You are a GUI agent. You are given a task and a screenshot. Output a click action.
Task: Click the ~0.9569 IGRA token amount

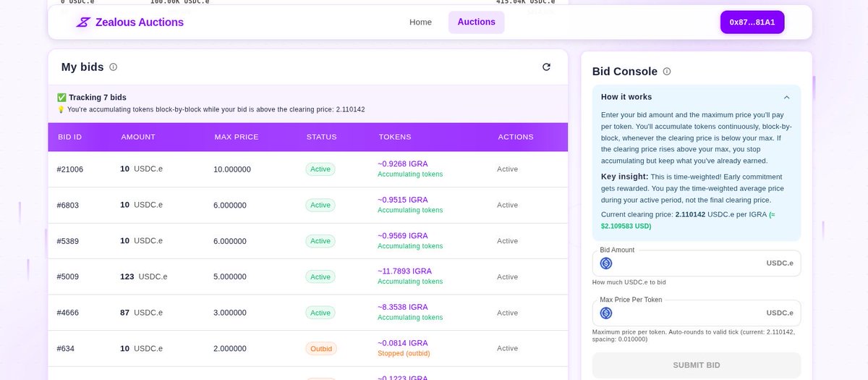click(403, 235)
